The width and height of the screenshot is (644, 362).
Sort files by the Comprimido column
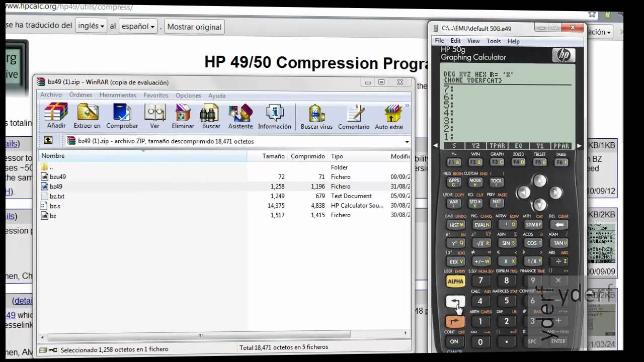(x=307, y=156)
